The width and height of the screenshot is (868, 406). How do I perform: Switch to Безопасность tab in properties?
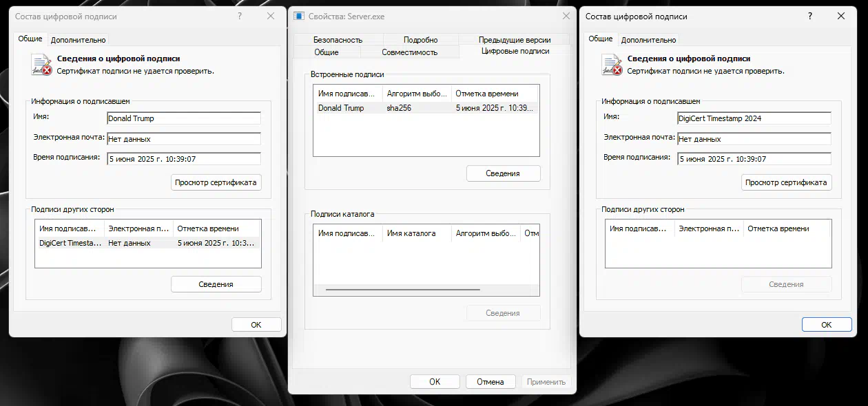coord(338,40)
